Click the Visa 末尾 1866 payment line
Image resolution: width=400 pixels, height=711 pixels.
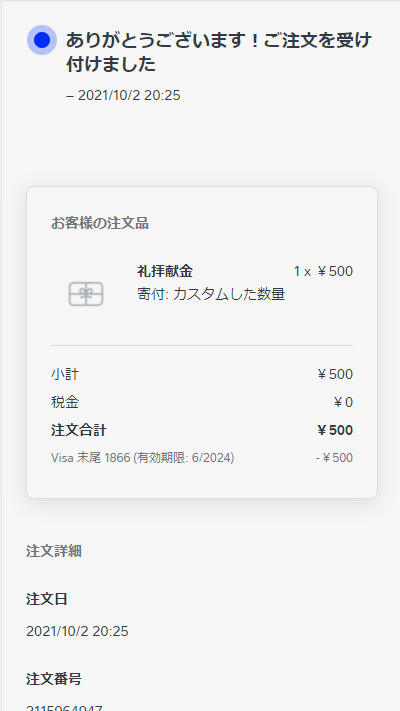(x=142, y=458)
